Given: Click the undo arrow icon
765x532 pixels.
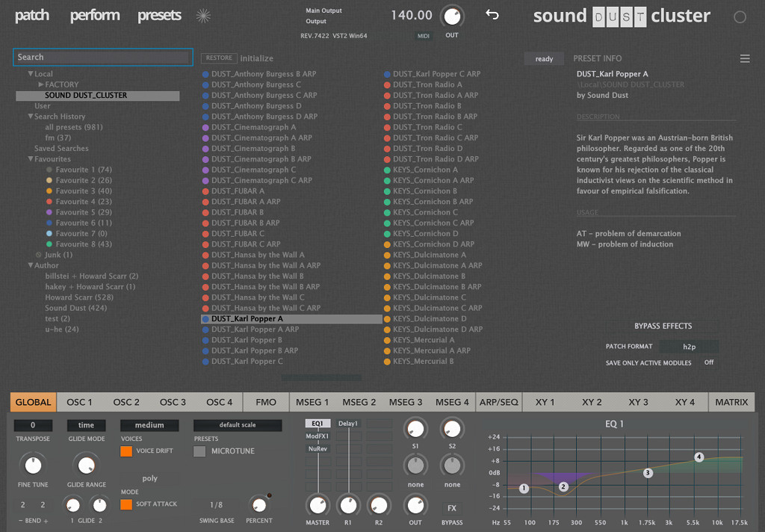Looking at the screenshot, I should point(492,15).
